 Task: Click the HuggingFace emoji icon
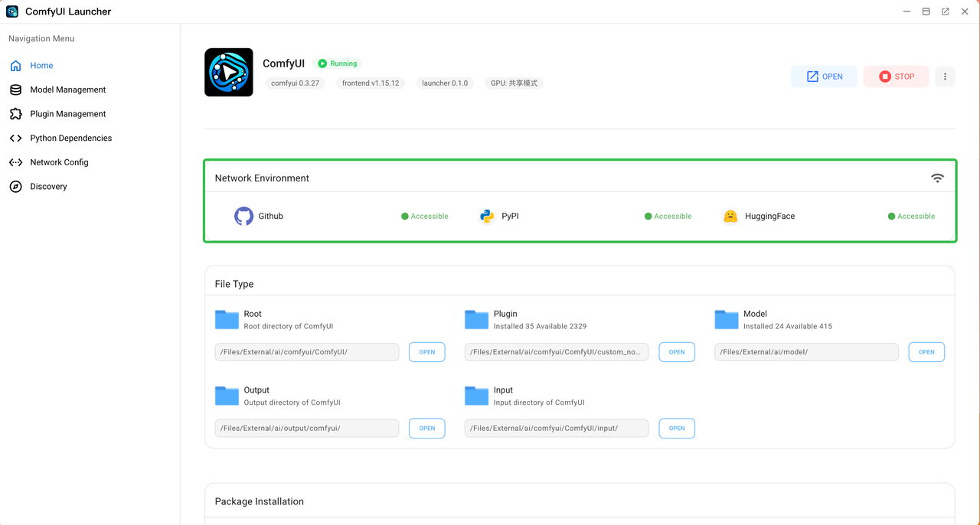730,217
